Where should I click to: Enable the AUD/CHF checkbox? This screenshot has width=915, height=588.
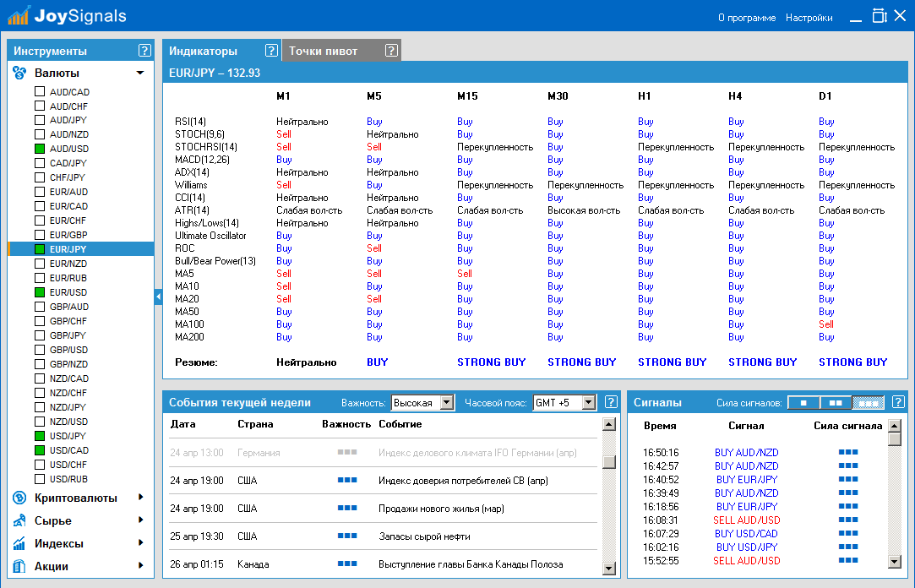(40, 106)
